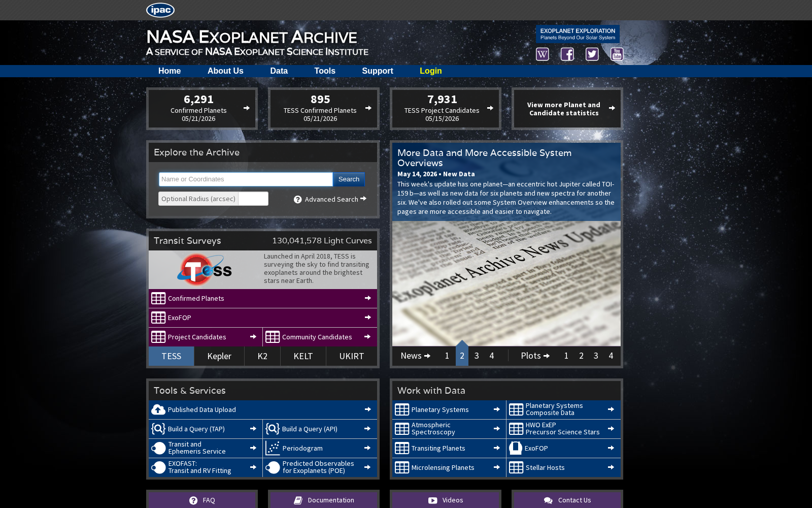The image size is (812, 508).
Task: Click table icon beside ExoFOP in Transit Surveys
Action: (x=158, y=317)
